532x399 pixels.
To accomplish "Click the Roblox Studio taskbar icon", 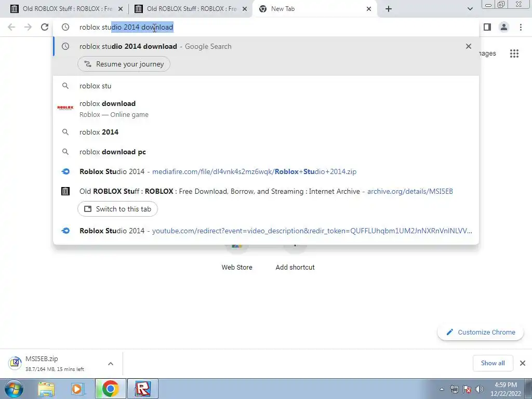I will point(143,389).
